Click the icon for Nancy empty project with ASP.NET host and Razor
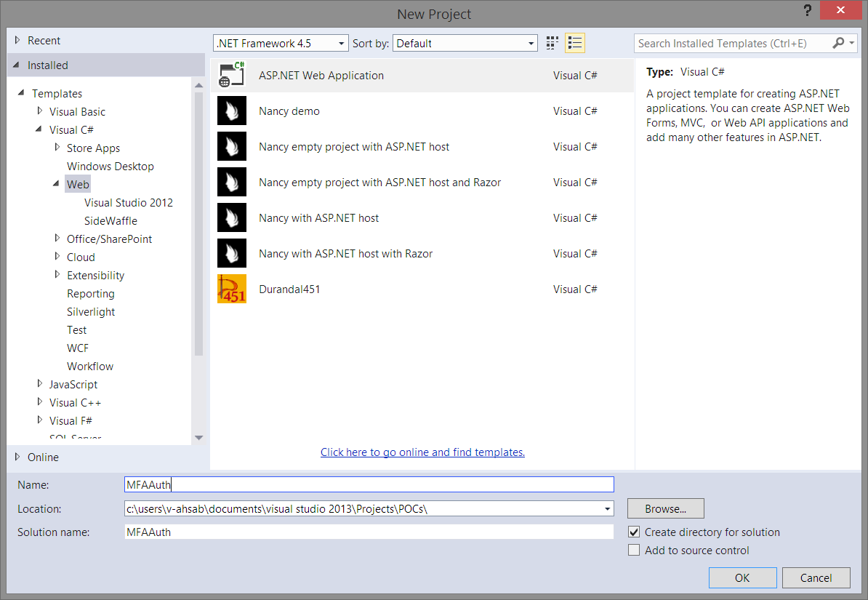 [x=231, y=183]
